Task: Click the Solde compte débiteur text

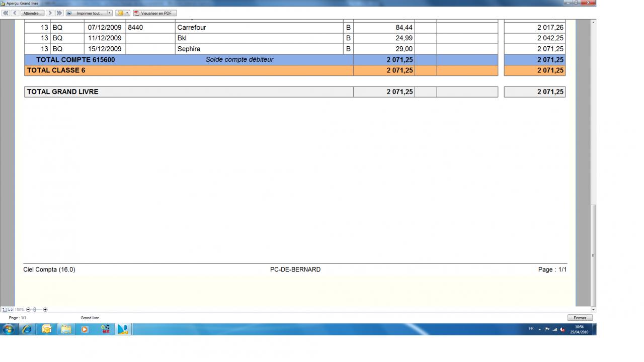Action: 239,59
